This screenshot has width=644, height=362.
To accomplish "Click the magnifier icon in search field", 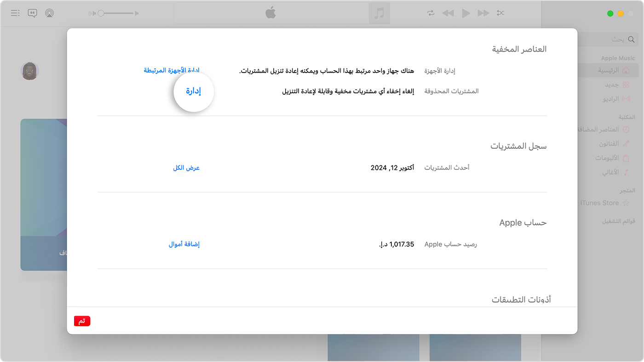I will [x=631, y=40].
